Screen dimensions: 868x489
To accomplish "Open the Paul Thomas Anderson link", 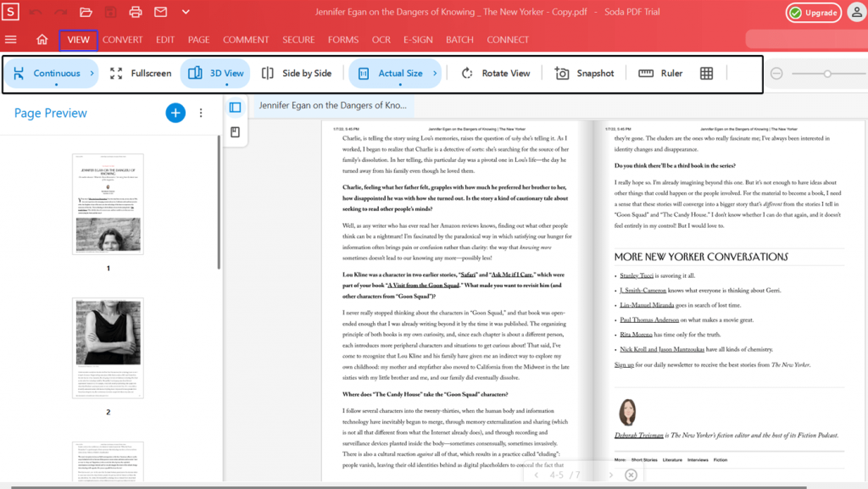I will [648, 320].
